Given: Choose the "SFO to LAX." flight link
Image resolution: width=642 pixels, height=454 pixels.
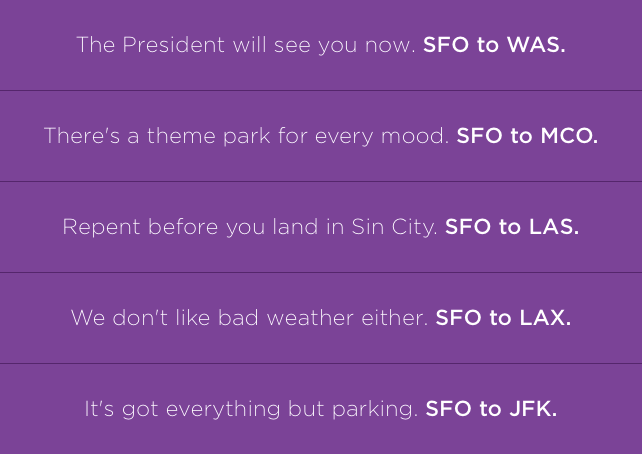Looking at the screenshot, I should (x=503, y=318).
